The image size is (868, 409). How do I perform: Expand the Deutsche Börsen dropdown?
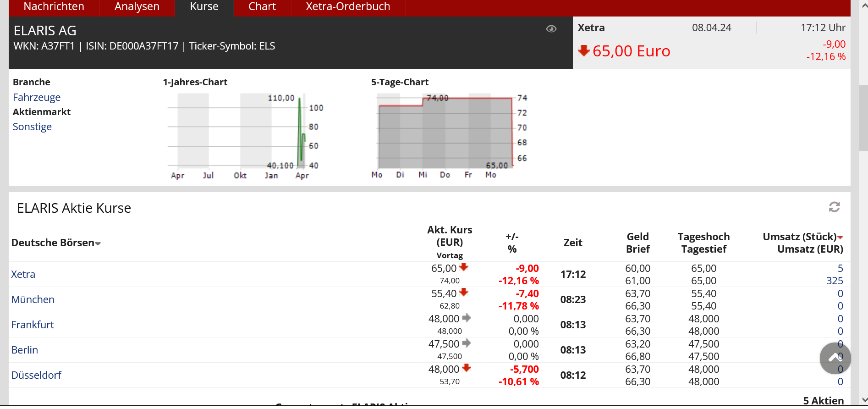click(98, 243)
